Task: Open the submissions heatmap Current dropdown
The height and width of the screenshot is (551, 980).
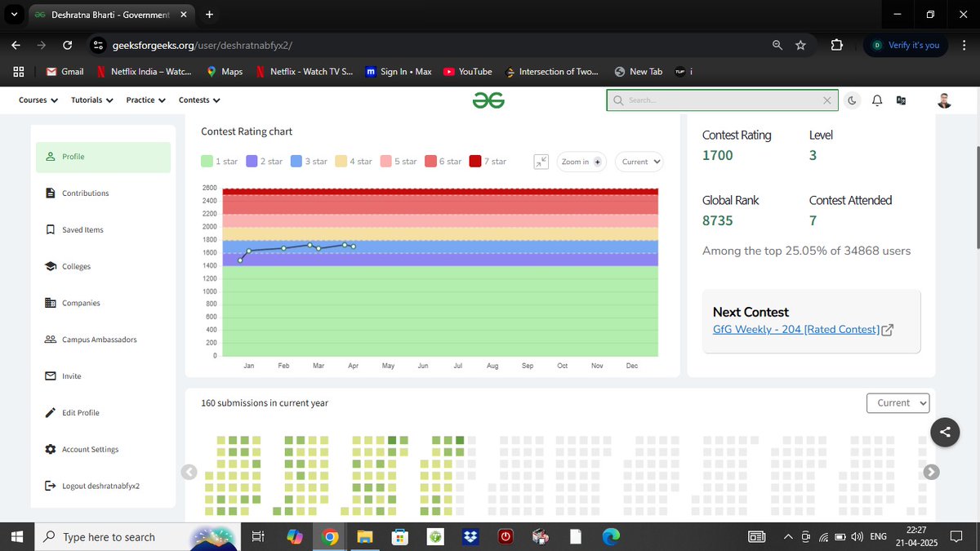Action: click(898, 402)
